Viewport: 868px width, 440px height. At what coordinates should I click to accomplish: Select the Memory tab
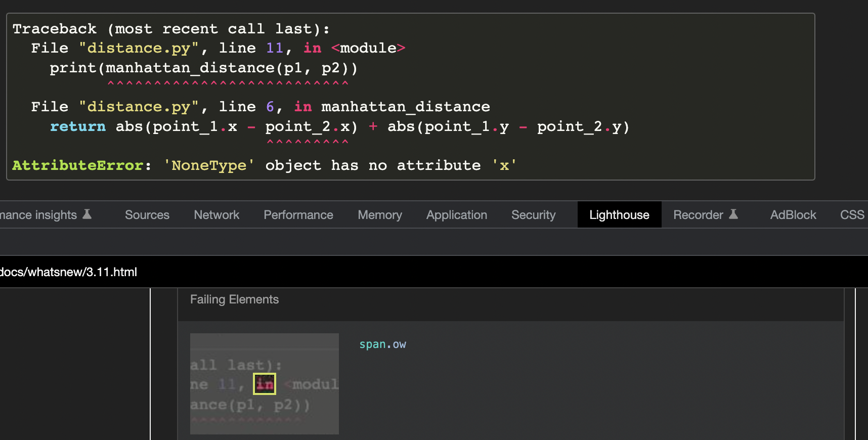(380, 215)
